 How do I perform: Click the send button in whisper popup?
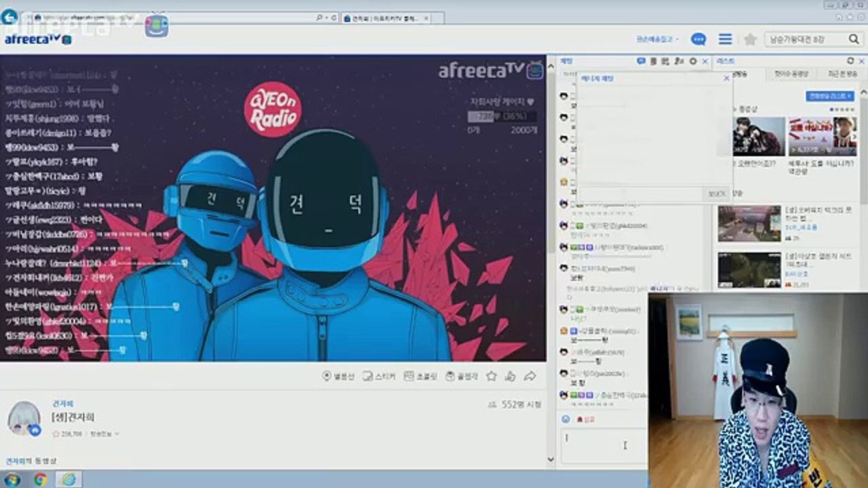click(716, 194)
